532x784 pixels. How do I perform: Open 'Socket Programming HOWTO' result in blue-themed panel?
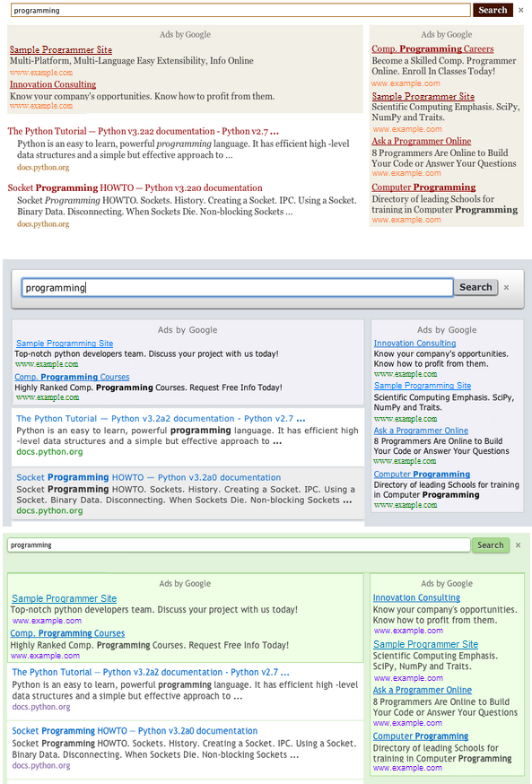149,477
